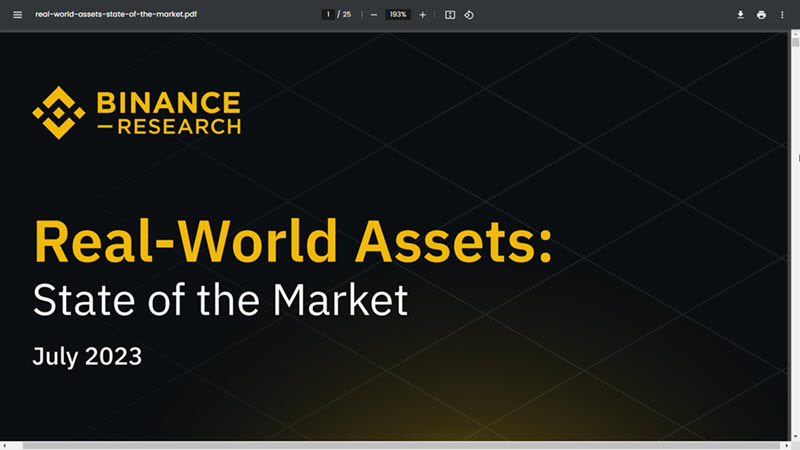
Task: Toggle the fit to page button
Action: coord(450,15)
